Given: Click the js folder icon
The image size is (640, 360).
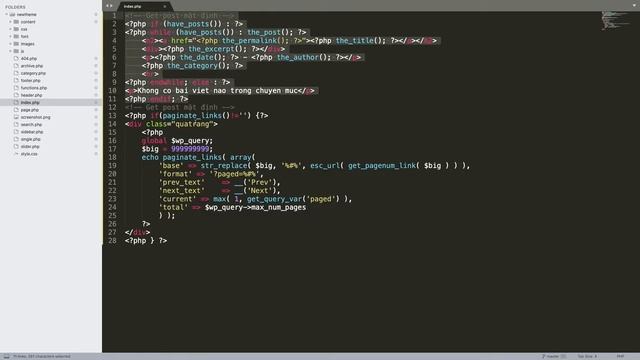Looking at the screenshot, I should pos(16,51).
